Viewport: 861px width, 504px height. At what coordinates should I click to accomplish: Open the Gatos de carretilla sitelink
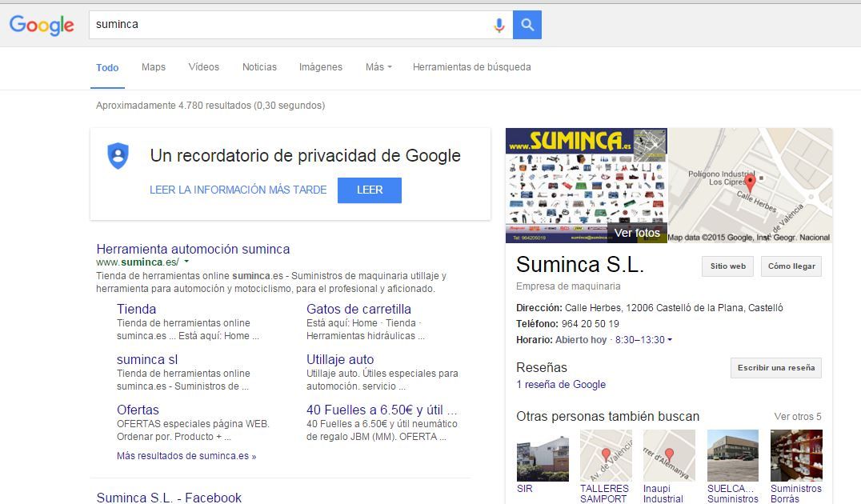tap(358, 309)
